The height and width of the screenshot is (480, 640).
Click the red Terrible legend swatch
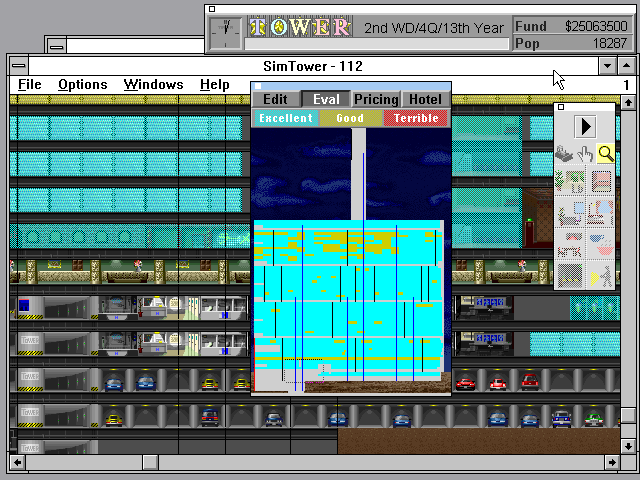416,118
